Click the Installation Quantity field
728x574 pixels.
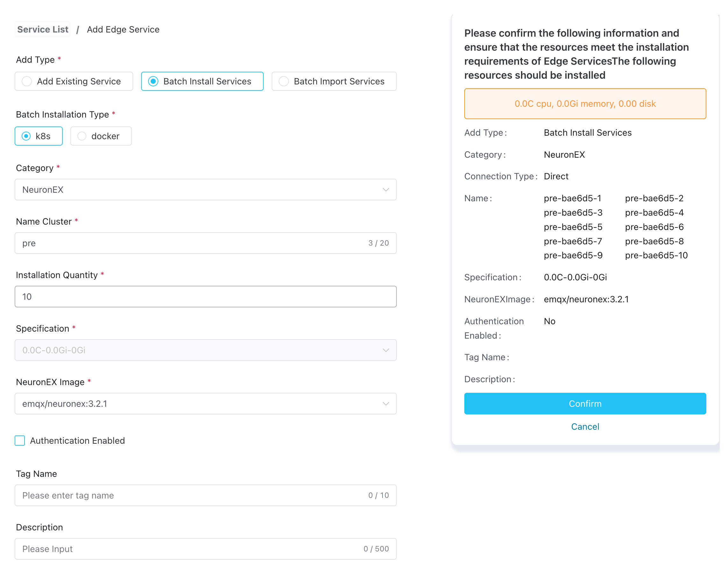point(205,297)
